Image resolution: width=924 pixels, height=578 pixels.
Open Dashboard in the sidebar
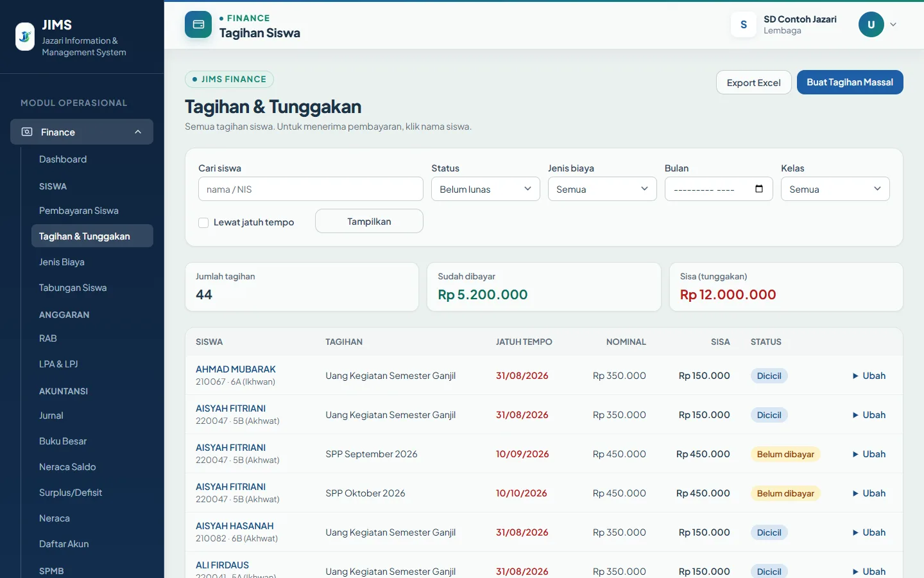click(63, 159)
